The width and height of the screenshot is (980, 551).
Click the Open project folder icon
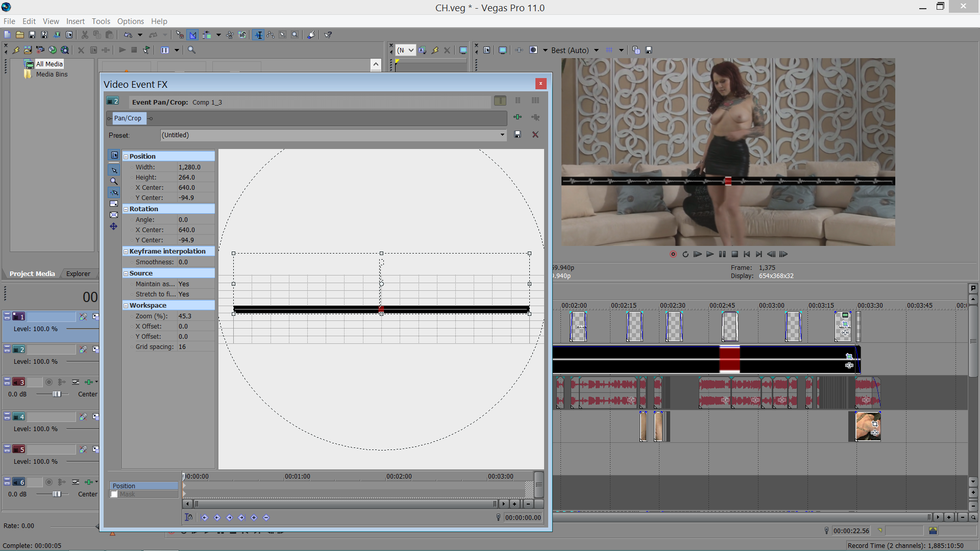[x=19, y=35]
